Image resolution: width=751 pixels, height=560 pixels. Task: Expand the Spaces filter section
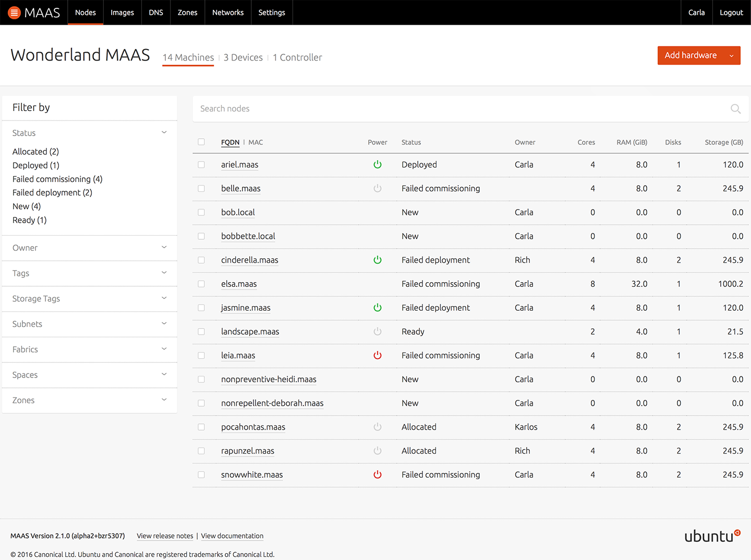point(90,375)
